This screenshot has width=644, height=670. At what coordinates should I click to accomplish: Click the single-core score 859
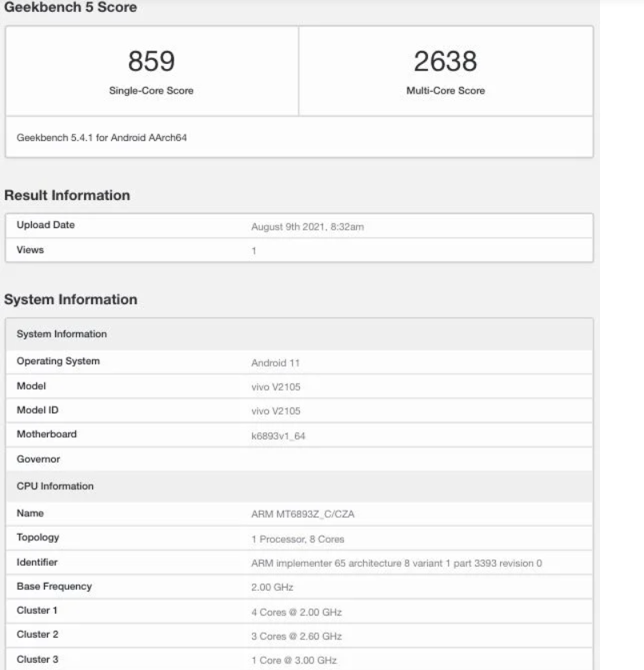point(151,61)
